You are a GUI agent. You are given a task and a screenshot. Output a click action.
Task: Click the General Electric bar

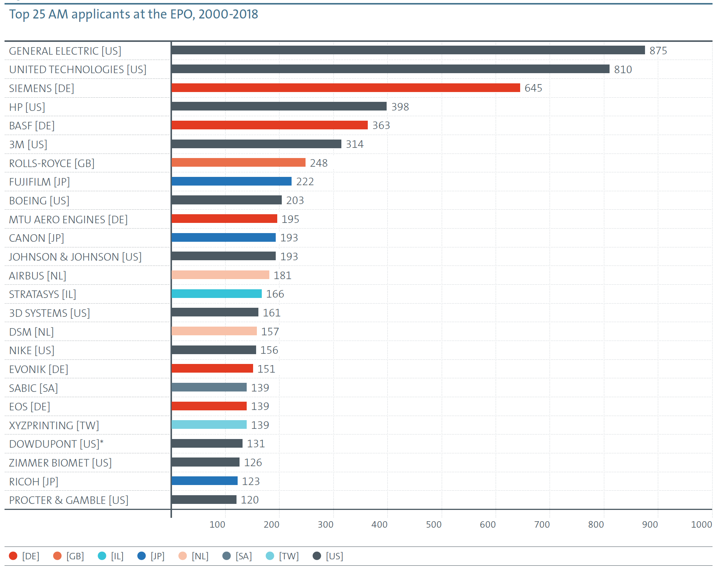(408, 50)
